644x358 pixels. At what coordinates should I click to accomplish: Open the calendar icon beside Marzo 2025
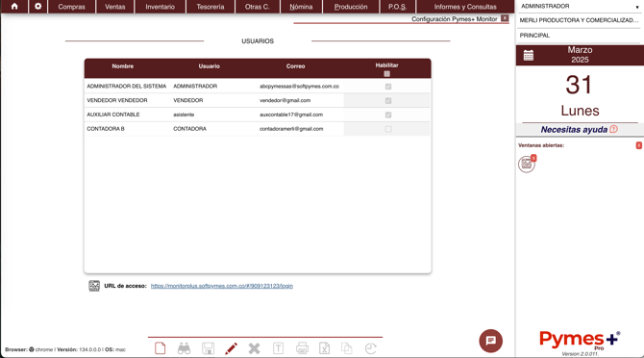coord(529,55)
